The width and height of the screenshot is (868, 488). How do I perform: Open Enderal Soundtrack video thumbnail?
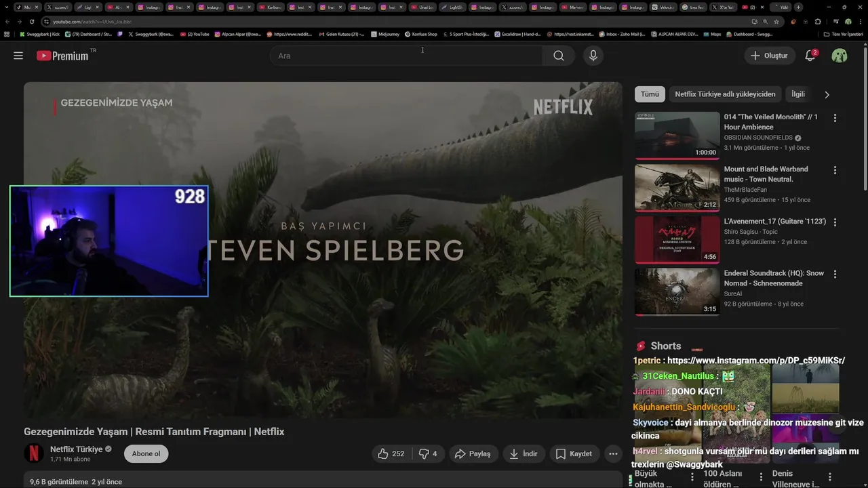677,292
